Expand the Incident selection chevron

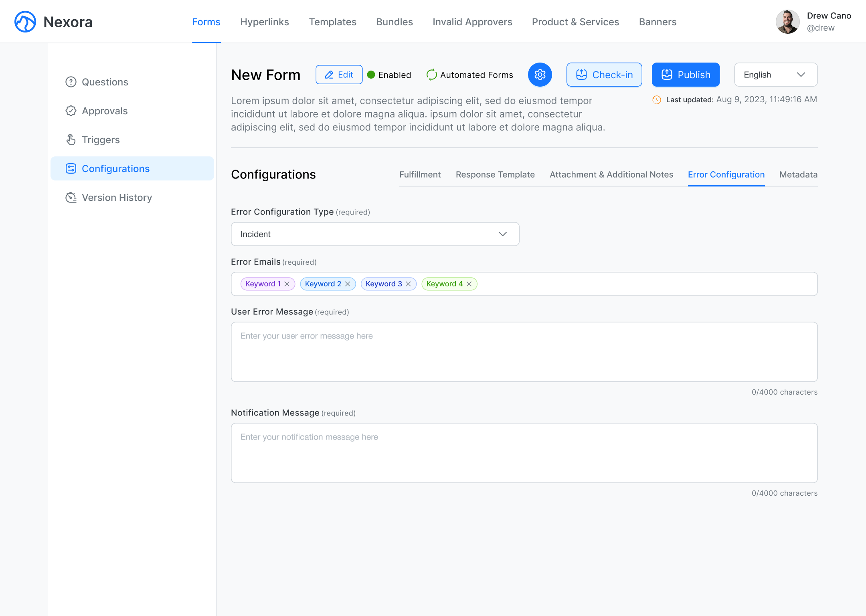click(502, 234)
